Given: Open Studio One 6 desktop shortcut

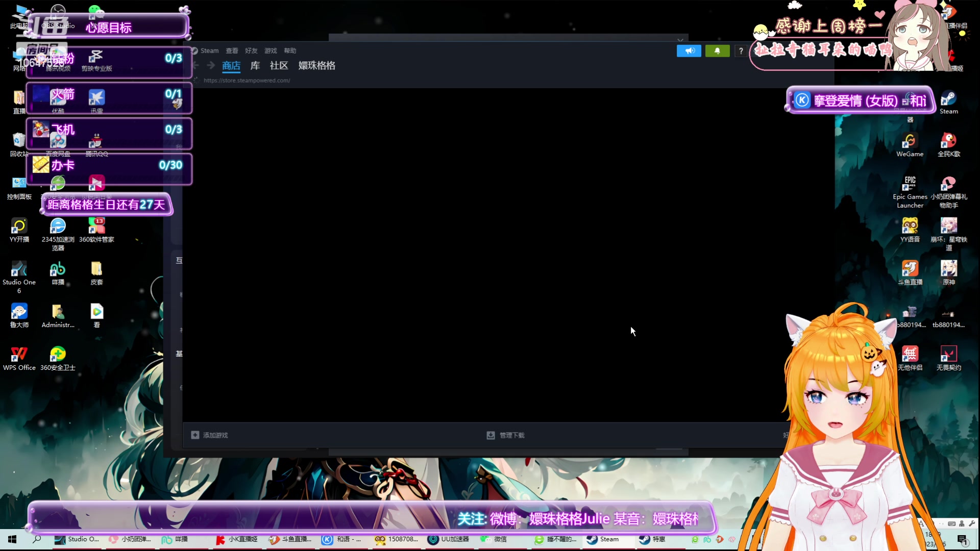Looking at the screenshot, I should tap(19, 277).
